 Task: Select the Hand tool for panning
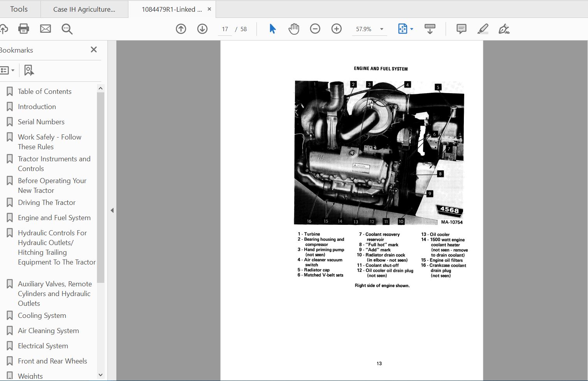coord(294,28)
